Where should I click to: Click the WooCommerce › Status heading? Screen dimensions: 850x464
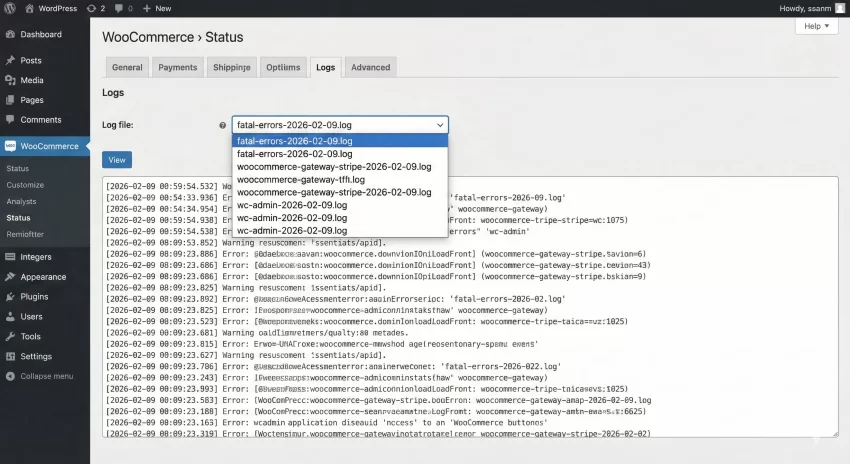click(x=172, y=37)
